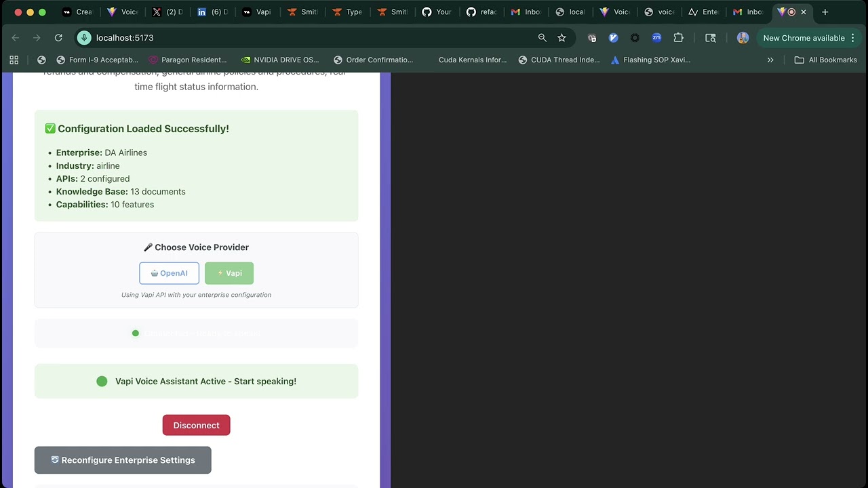Click the macOS green fullscreen window button
The image size is (868, 488).
tap(42, 12)
